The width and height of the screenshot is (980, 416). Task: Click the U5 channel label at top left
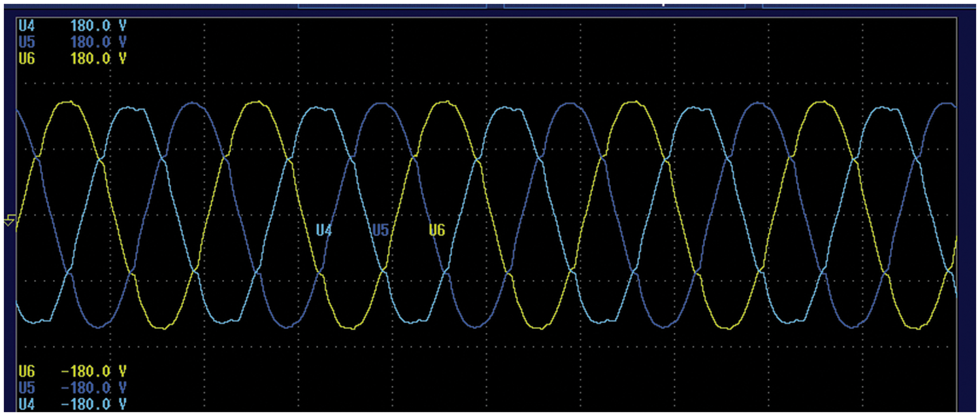coord(27,43)
